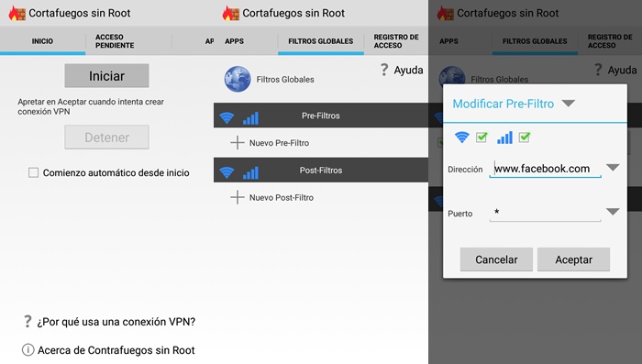Click the firewall logo in the left screen header
The image size is (642, 364).
coord(17,14)
